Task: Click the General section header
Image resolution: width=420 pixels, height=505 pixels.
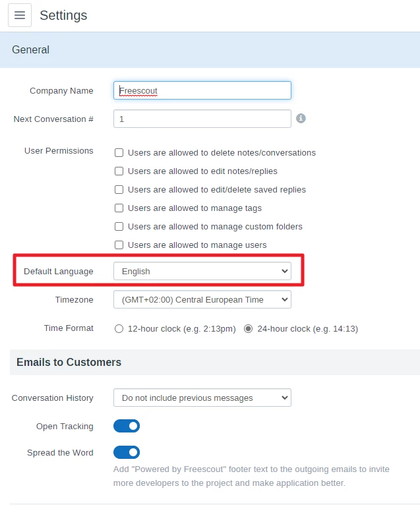Action: (x=31, y=49)
